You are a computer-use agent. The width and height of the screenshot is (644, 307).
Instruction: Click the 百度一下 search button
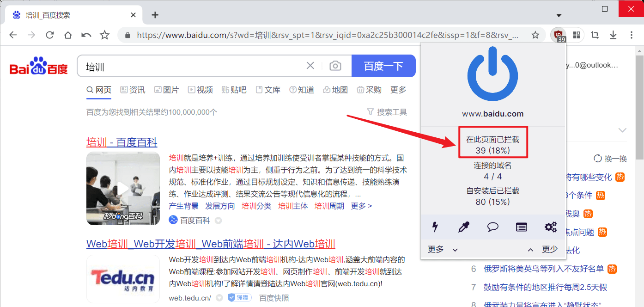pyautogui.click(x=383, y=66)
